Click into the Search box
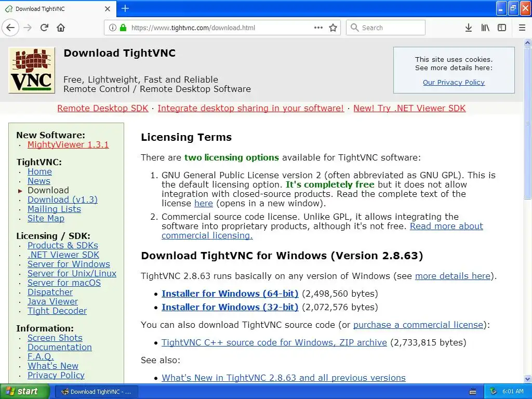The height and width of the screenshot is (399, 532). (x=385, y=28)
